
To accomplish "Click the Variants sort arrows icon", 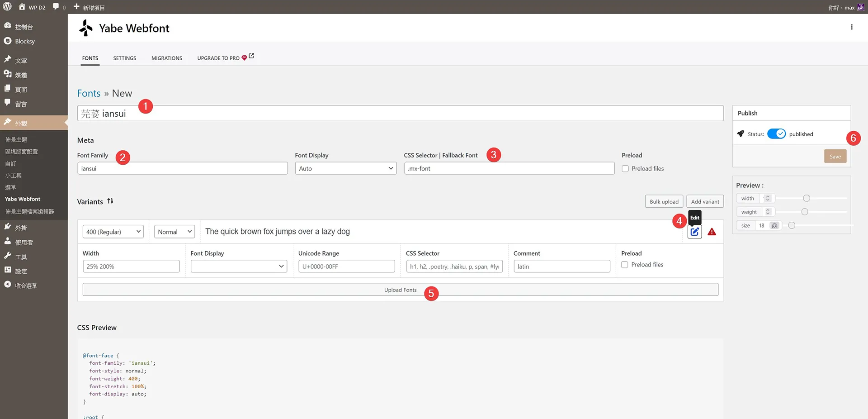I will [110, 201].
